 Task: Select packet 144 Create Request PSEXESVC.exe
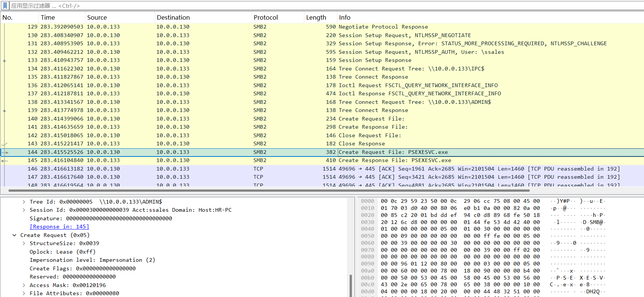322,152
